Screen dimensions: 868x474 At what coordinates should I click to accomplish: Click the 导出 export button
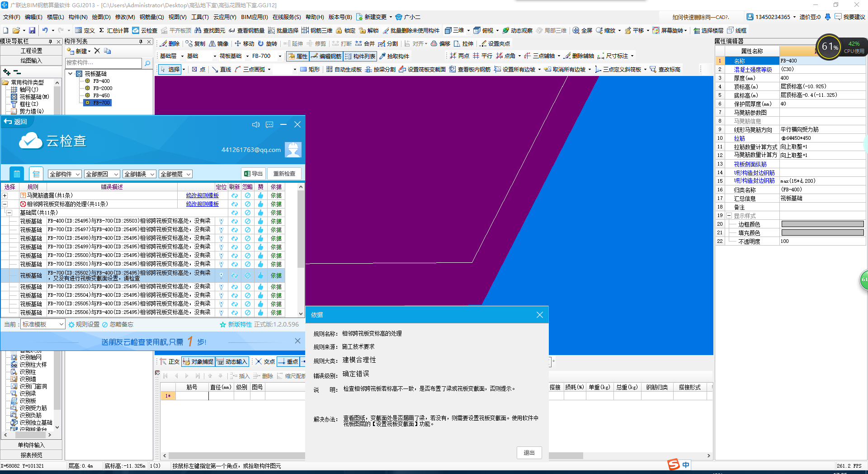[x=253, y=174]
